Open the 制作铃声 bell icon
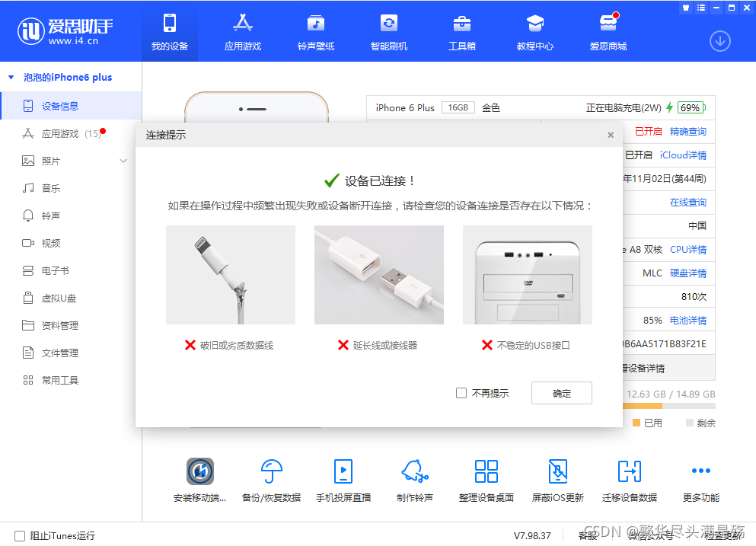The image size is (756, 546). (x=415, y=471)
